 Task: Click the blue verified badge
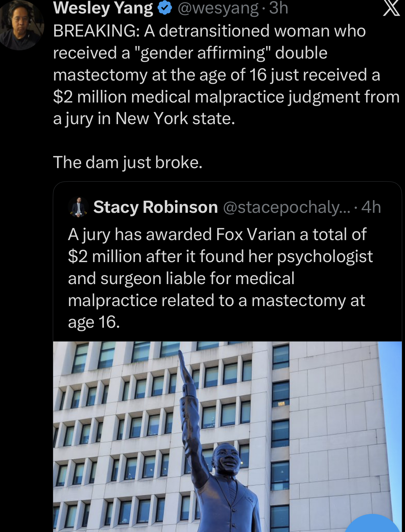pos(165,8)
